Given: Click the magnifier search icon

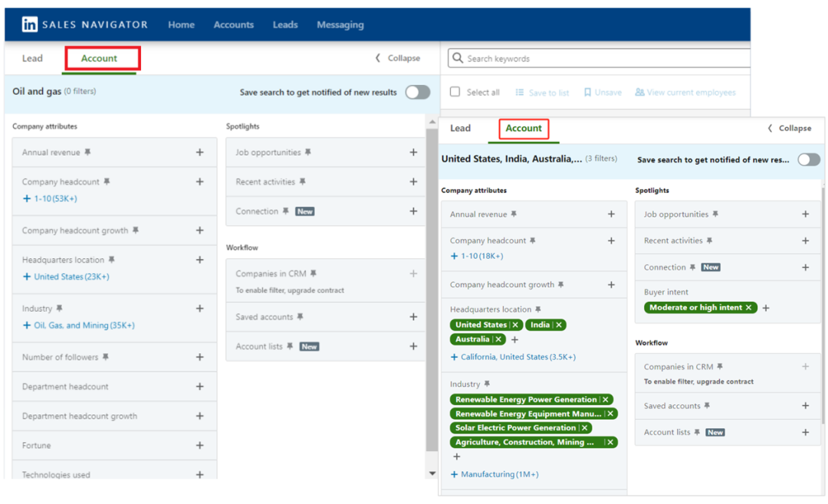Looking at the screenshot, I should pos(458,58).
